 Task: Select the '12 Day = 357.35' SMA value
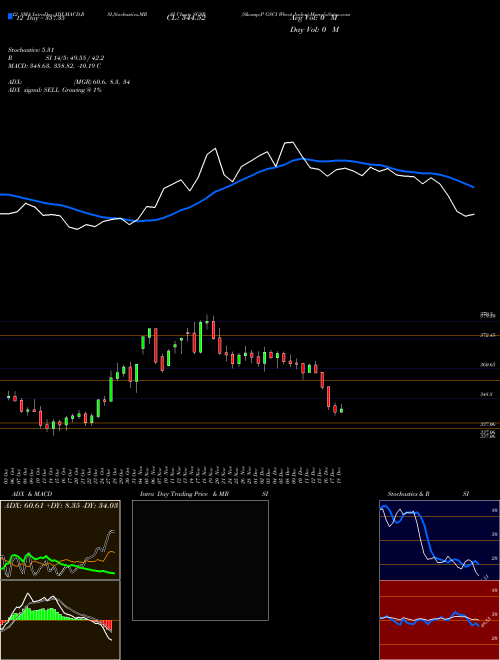(41, 18)
